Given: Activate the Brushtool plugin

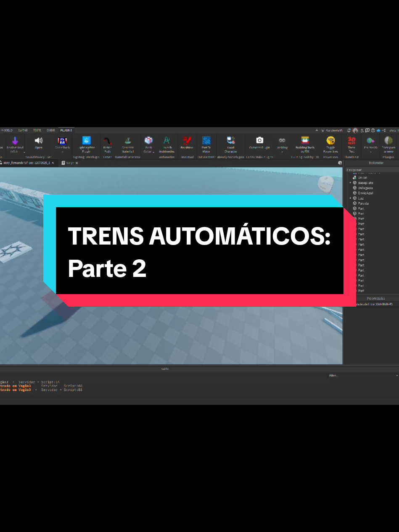Looking at the screenshot, I should pos(186,143).
